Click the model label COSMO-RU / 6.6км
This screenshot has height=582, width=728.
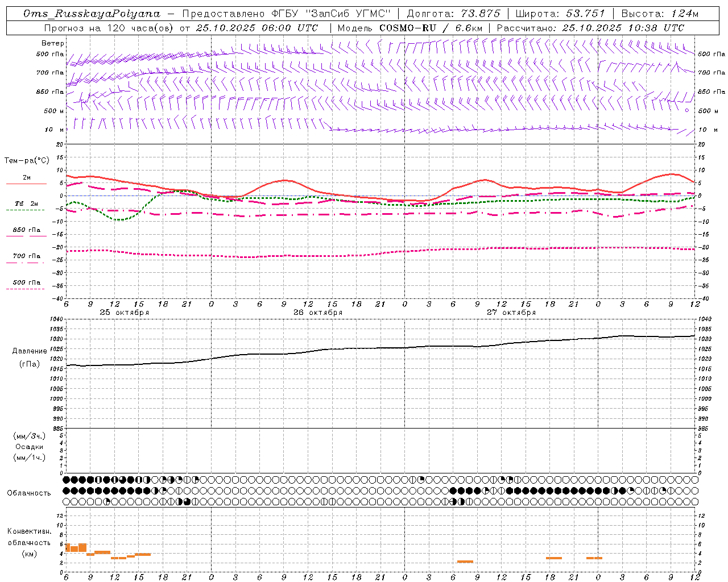coord(431,28)
